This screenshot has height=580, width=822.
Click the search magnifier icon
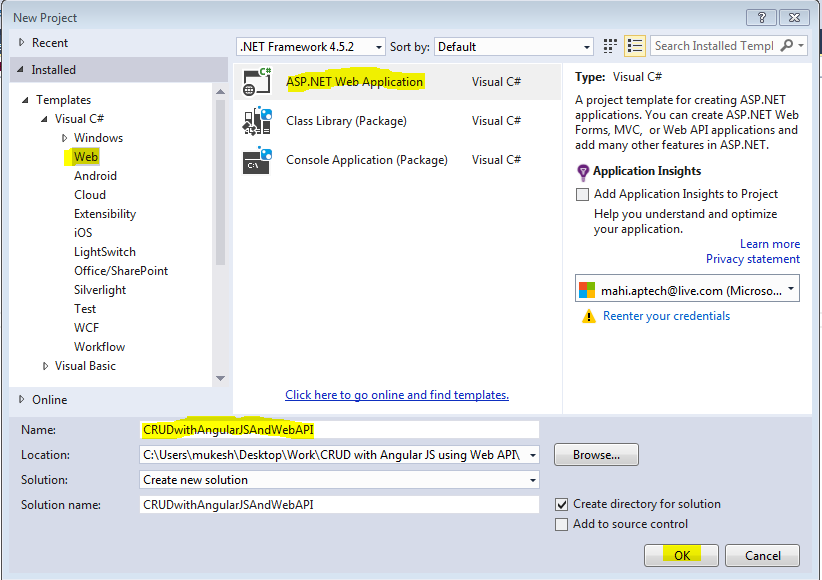tap(786, 46)
